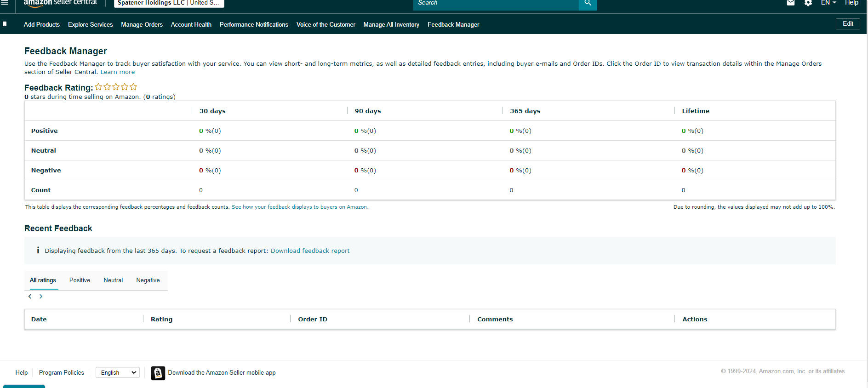Click the Rating column header

point(162,319)
